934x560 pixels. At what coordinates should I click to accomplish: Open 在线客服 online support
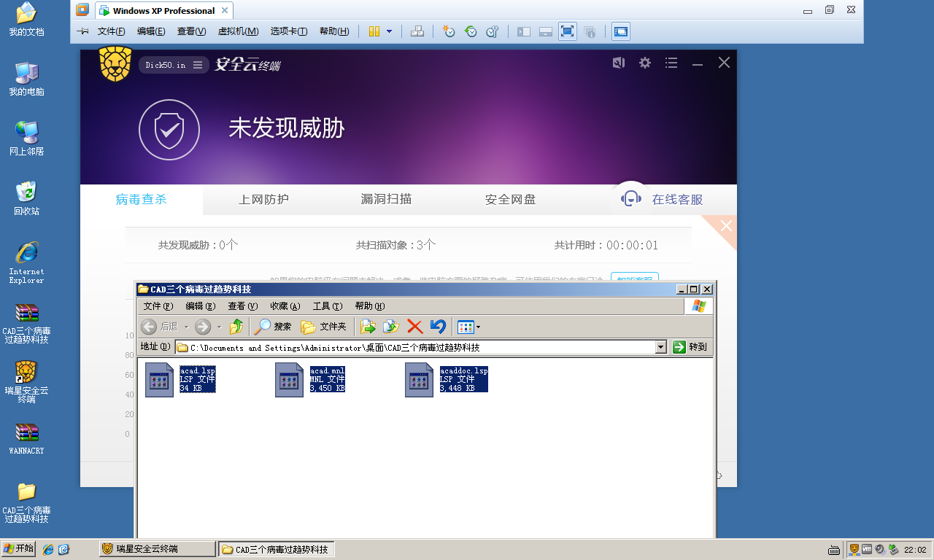click(x=663, y=199)
